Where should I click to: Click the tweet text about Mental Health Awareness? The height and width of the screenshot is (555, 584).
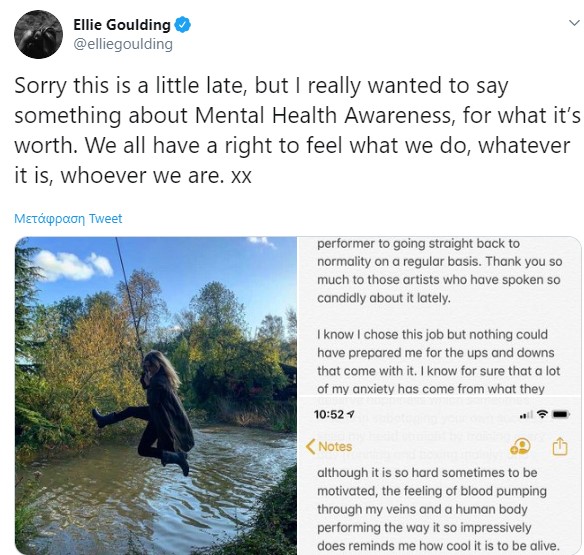297,130
